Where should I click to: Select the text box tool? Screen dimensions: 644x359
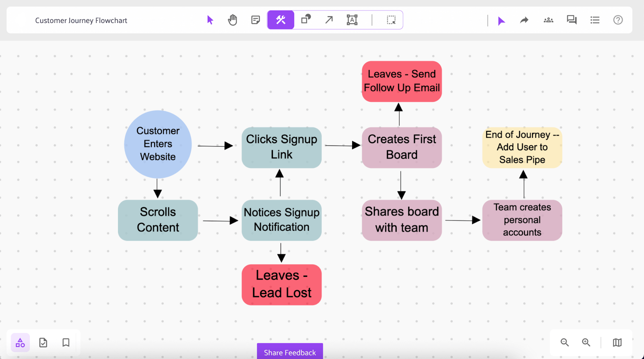[352, 20]
